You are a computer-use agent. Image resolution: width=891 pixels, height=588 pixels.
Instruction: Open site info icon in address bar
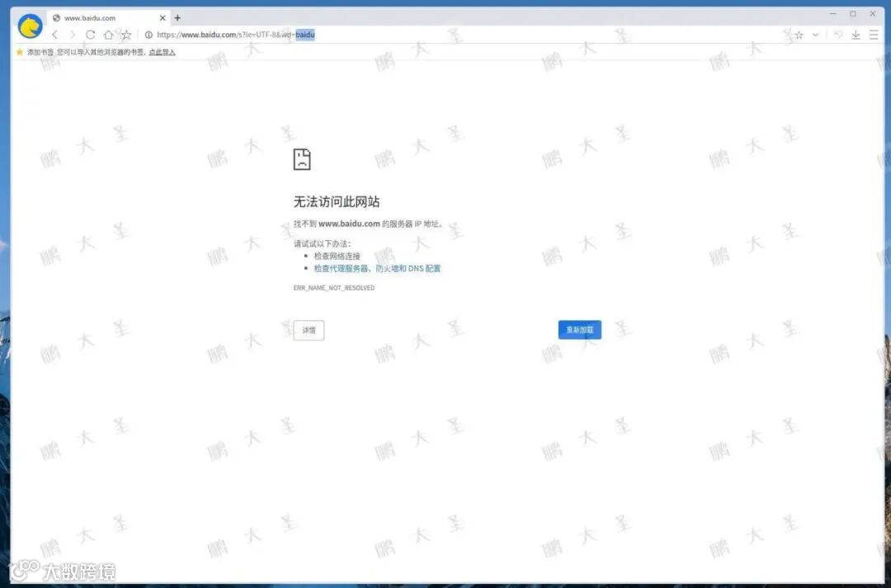(148, 35)
